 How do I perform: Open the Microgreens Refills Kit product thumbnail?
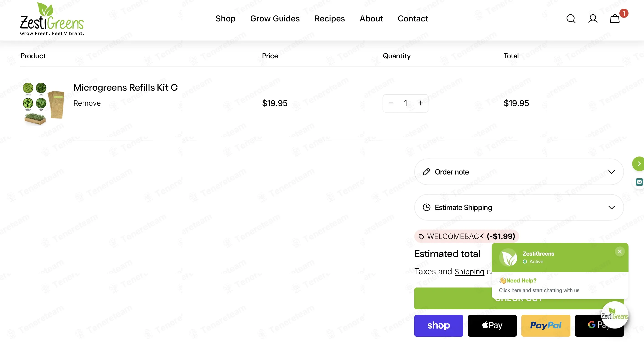click(43, 103)
